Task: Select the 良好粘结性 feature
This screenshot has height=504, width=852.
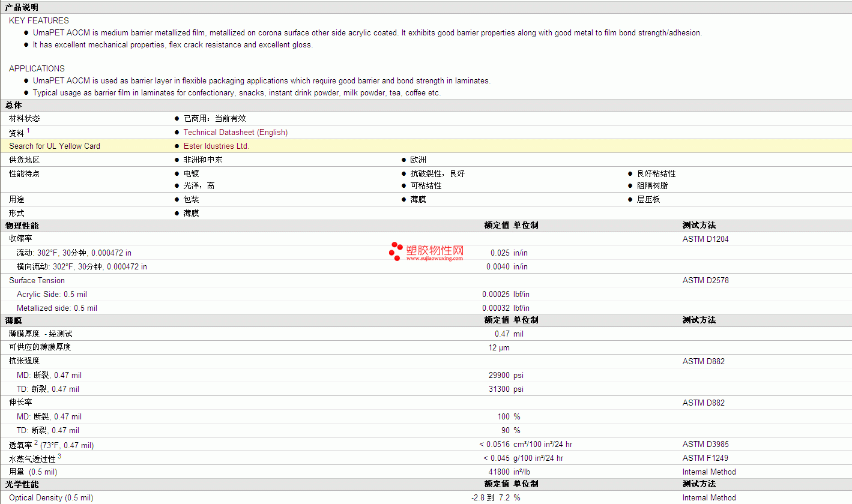Action: 656,173
